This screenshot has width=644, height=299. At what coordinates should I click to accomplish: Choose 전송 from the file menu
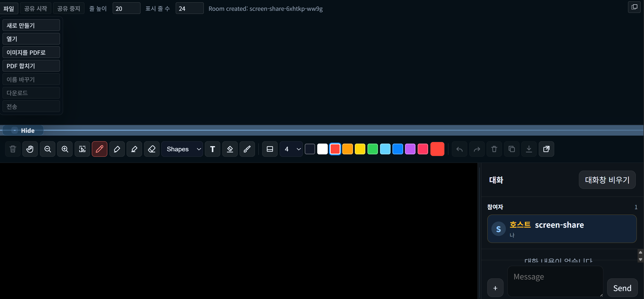point(31,106)
